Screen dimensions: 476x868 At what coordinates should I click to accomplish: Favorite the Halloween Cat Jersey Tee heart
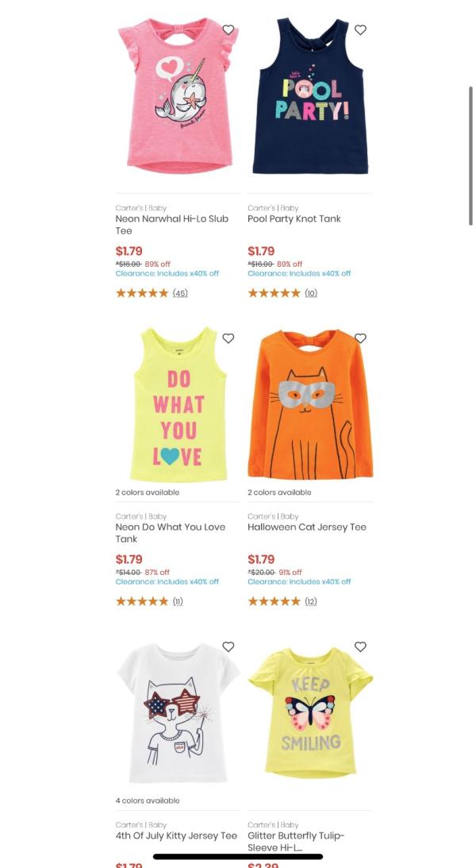[x=360, y=338]
